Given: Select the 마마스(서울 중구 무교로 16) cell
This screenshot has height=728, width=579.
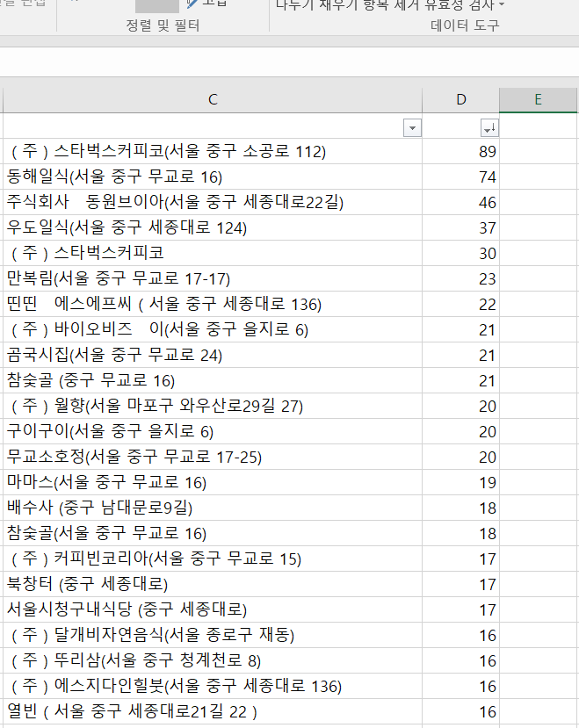Looking at the screenshot, I should point(213,482).
